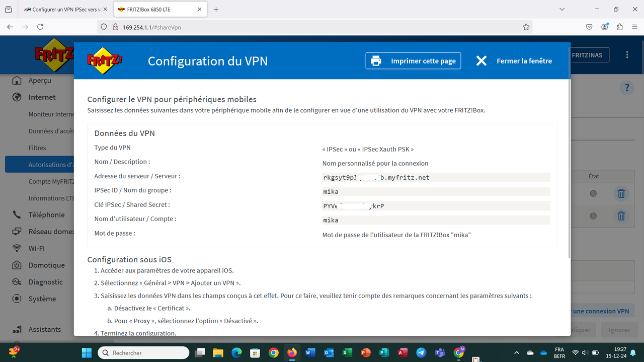
Task: Show hidden system tray icons chevron
Action: coord(517,352)
